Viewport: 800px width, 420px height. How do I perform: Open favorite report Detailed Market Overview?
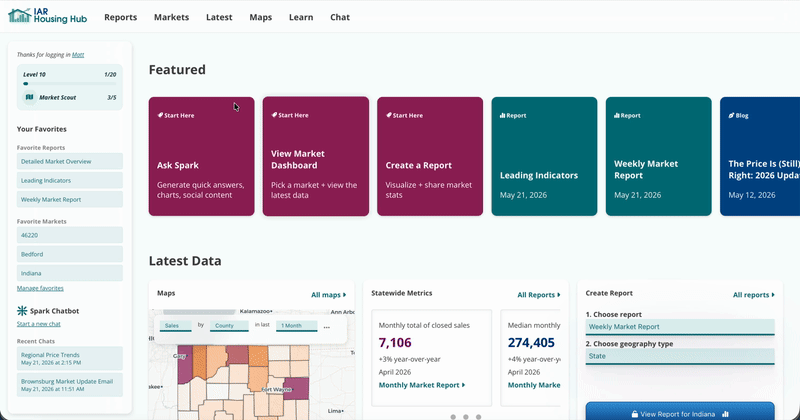coord(69,161)
